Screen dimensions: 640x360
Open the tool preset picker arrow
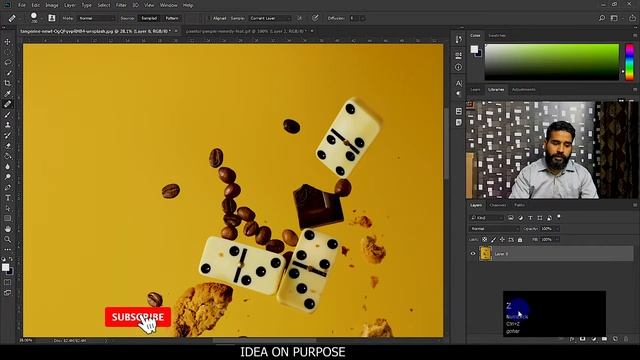[x=20, y=18]
